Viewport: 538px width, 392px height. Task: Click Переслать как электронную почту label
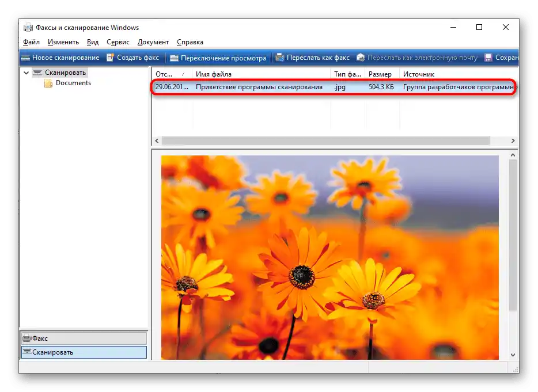click(x=422, y=58)
